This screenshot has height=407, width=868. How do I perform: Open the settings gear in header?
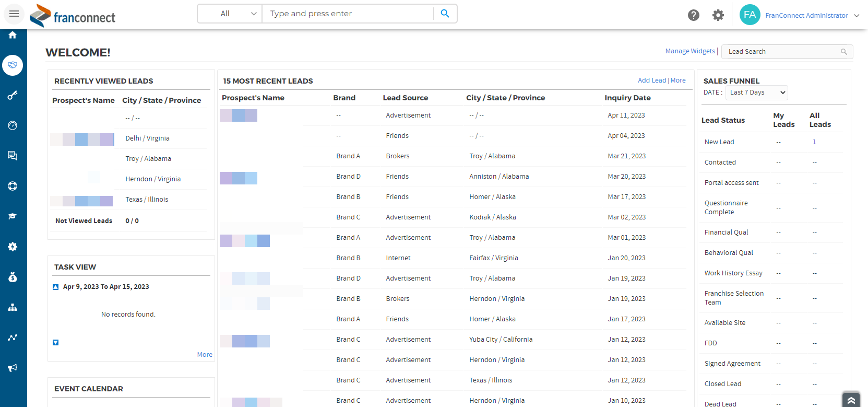718,15
